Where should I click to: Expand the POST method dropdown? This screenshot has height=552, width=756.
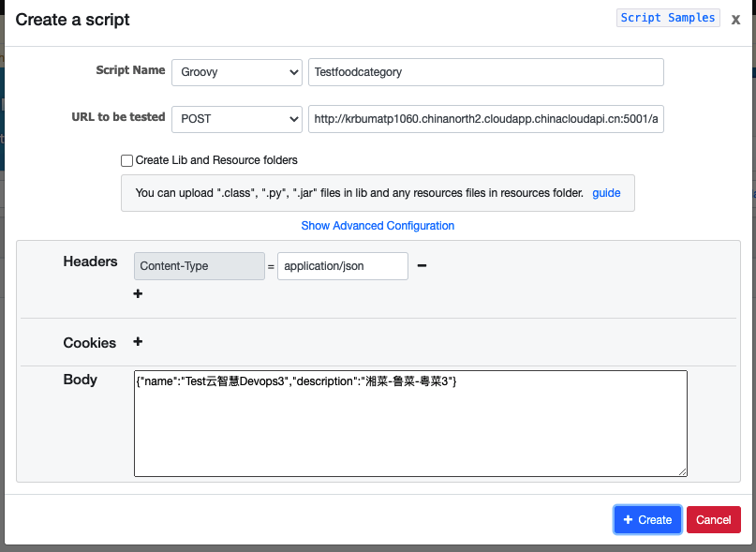coord(237,119)
